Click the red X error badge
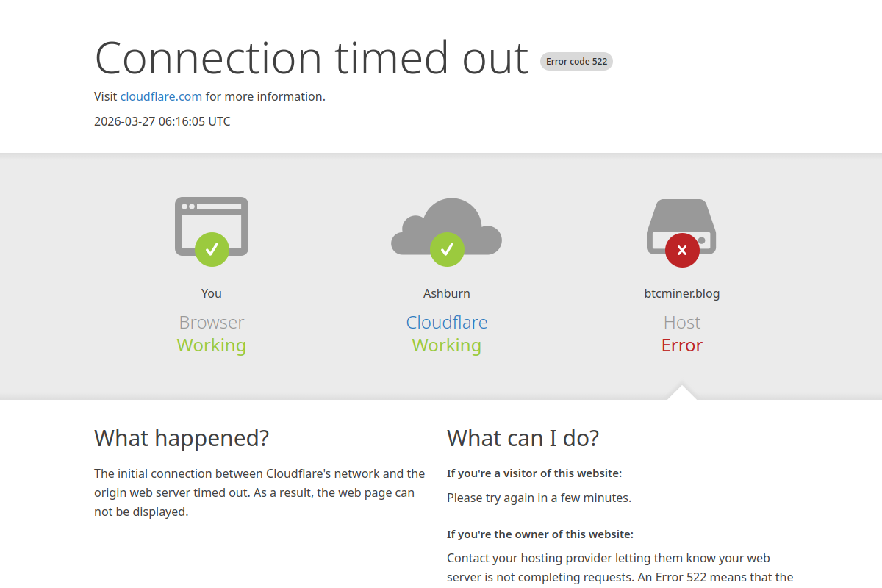882x588 pixels. (x=682, y=250)
